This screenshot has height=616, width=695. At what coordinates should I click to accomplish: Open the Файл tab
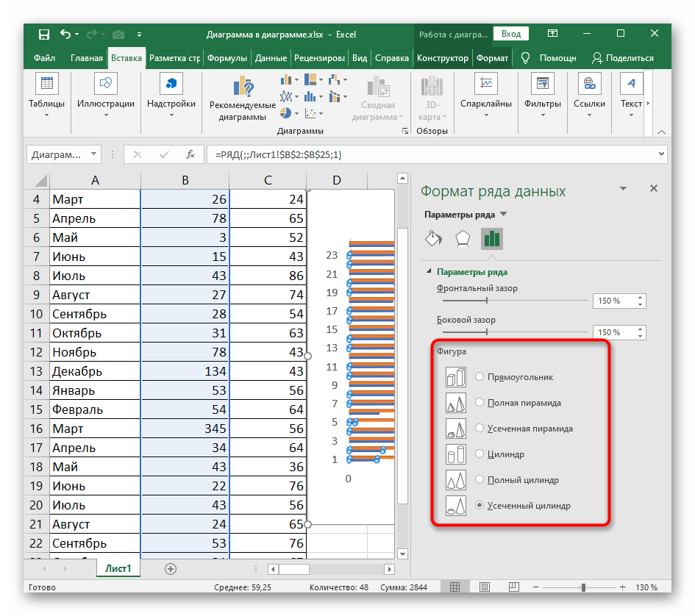[x=44, y=58]
